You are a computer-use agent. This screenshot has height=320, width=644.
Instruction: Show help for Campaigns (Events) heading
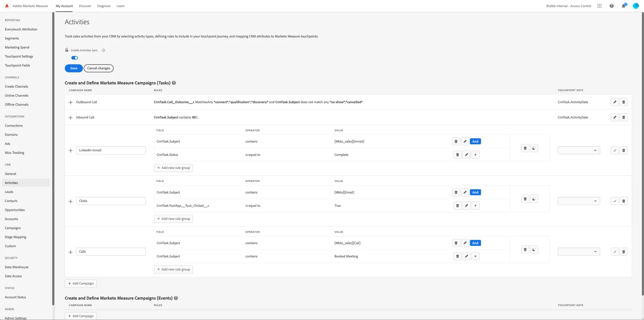pos(176,298)
